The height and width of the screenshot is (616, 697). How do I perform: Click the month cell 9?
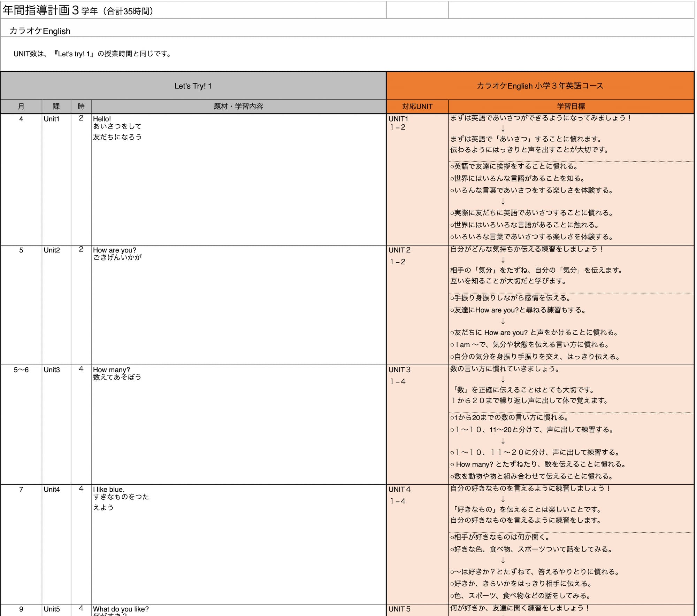point(21,610)
